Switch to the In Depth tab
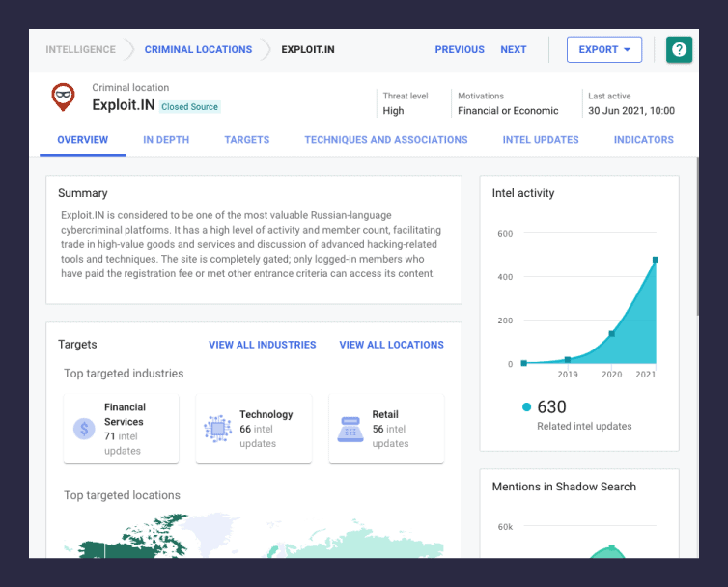The height and width of the screenshot is (587, 728). coord(166,140)
